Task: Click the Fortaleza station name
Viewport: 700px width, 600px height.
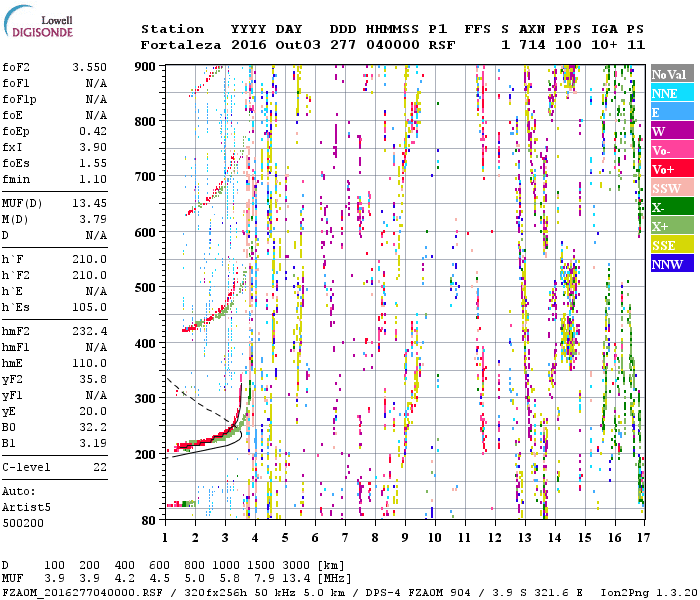Action: point(181,45)
